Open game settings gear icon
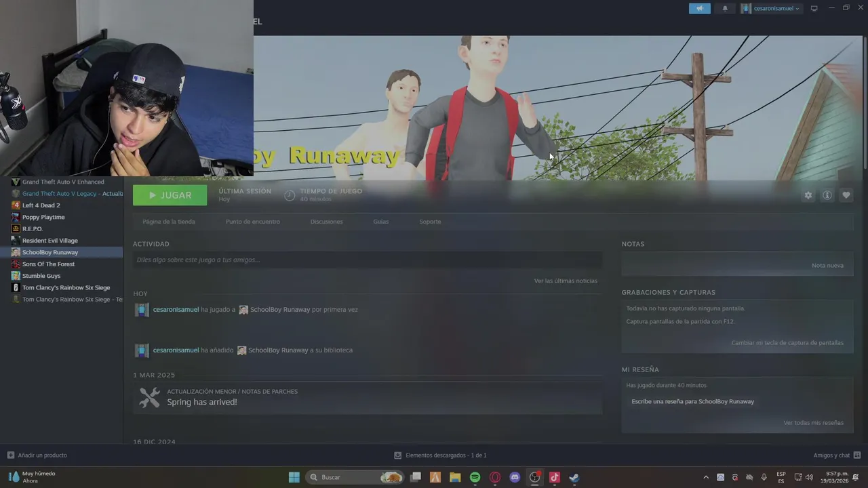 [x=808, y=195]
